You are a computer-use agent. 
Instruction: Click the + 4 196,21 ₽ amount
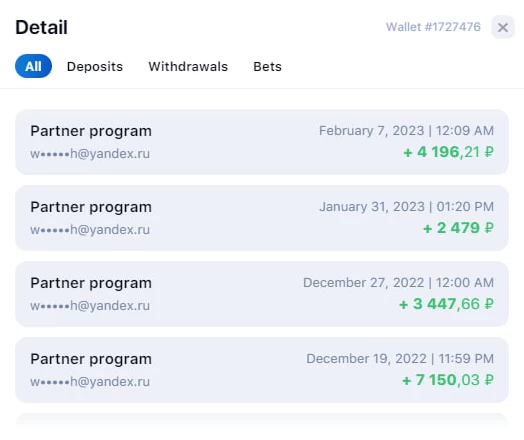pos(448,152)
